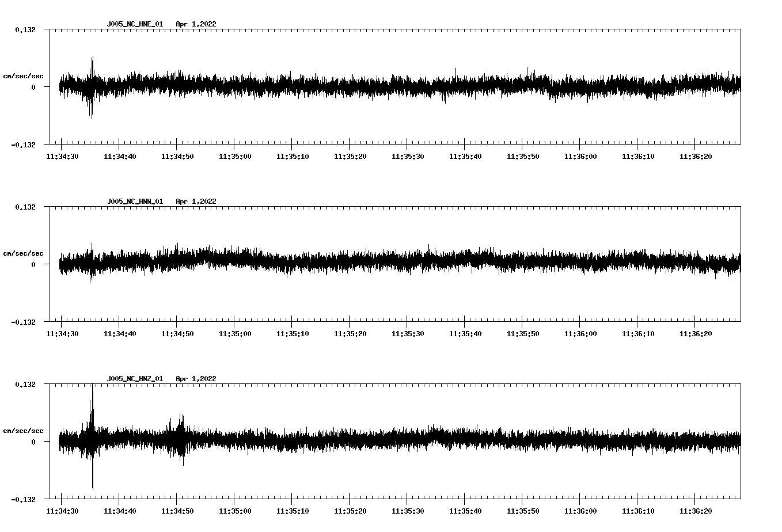Click the Apr 1,2022 date on HNZ plot
Screen dimensions: 782x532
(196, 379)
